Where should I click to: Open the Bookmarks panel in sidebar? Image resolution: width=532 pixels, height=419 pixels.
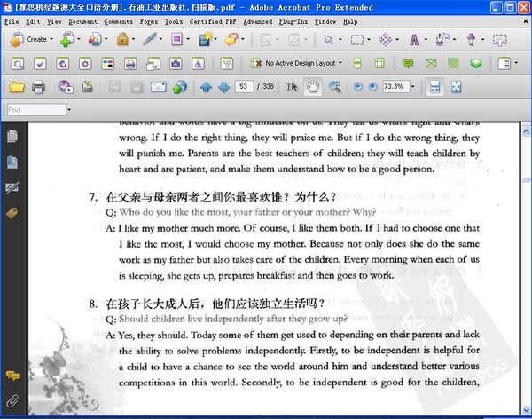tap(12, 162)
